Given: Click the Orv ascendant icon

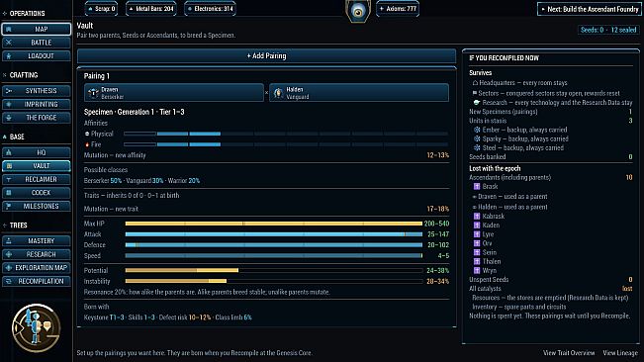Looking at the screenshot, I should [x=477, y=243].
